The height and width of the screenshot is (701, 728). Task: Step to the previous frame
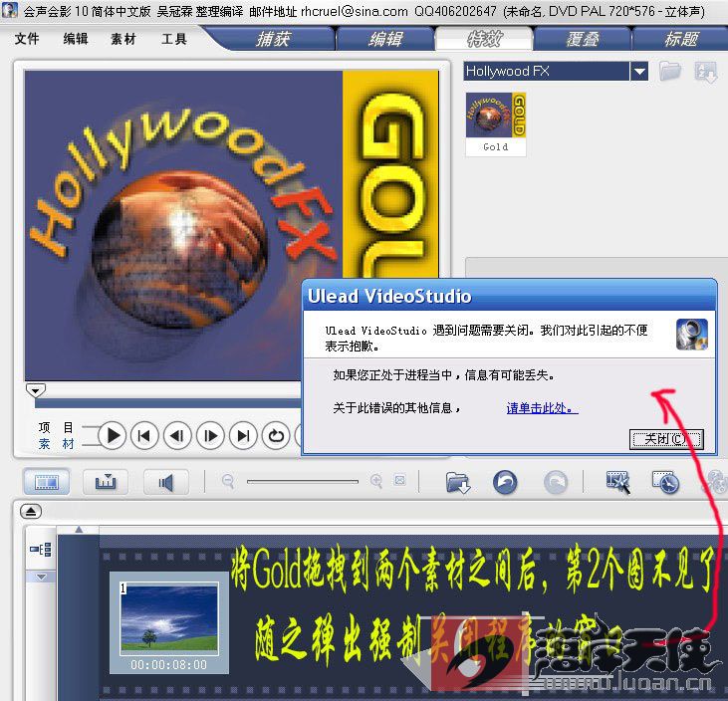click(178, 435)
